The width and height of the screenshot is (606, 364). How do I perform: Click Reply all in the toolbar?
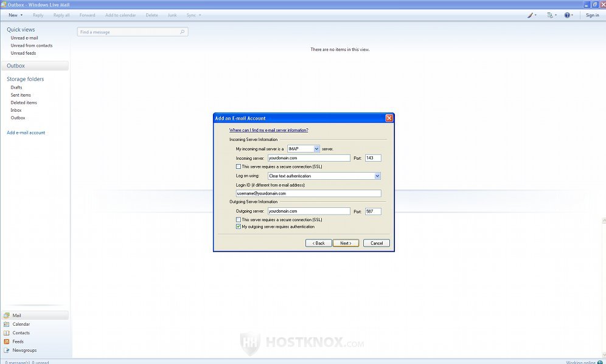[x=61, y=15]
